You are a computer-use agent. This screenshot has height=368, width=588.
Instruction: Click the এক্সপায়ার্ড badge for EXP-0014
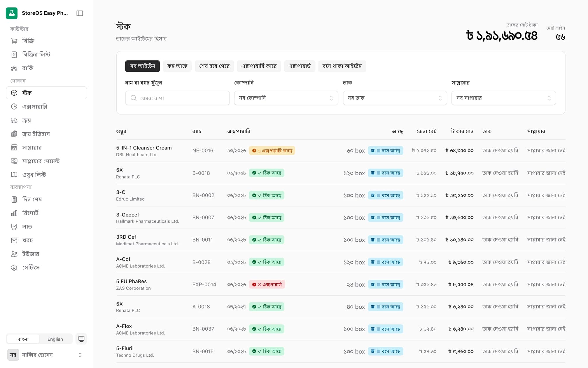point(267,284)
